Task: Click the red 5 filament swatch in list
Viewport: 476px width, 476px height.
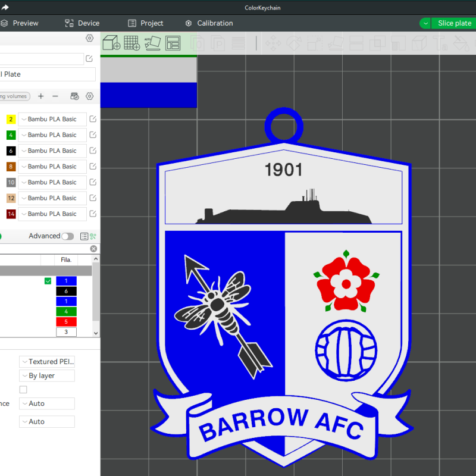Action: pyautogui.click(x=66, y=321)
